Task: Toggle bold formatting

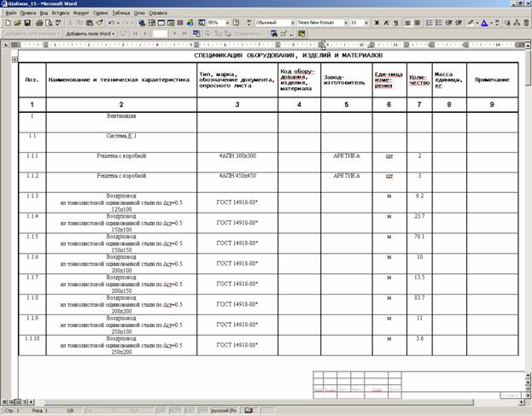Action: [x=377, y=23]
